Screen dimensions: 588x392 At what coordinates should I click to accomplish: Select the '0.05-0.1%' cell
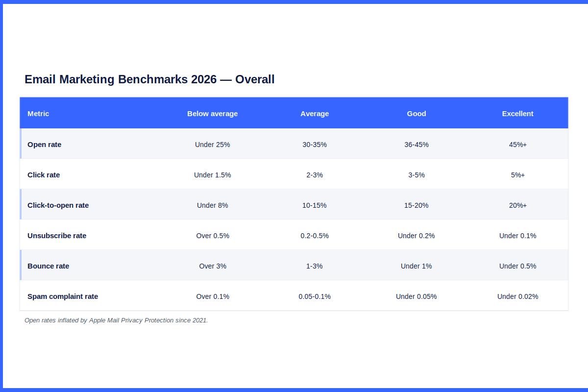[315, 296]
